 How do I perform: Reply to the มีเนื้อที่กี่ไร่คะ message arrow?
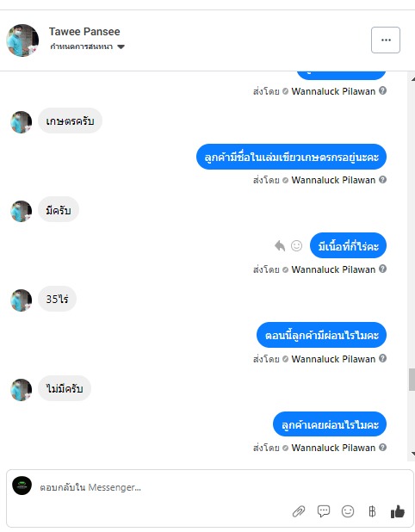[280, 245]
